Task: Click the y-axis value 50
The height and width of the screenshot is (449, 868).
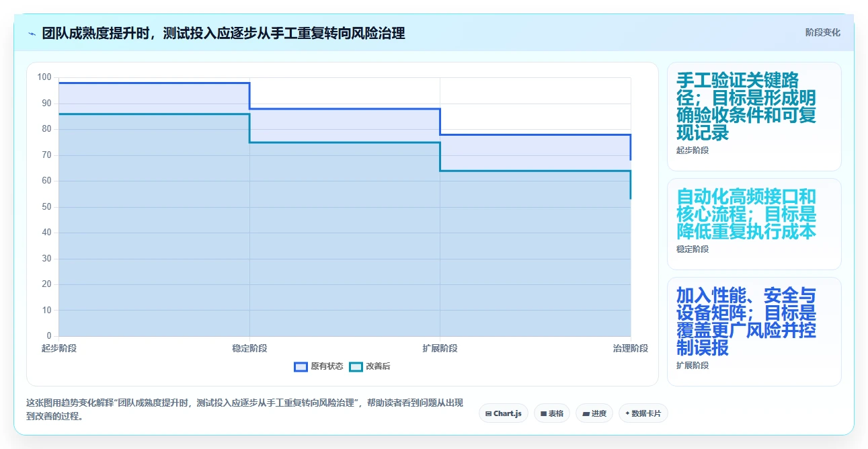Action: pyautogui.click(x=46, y=207)
